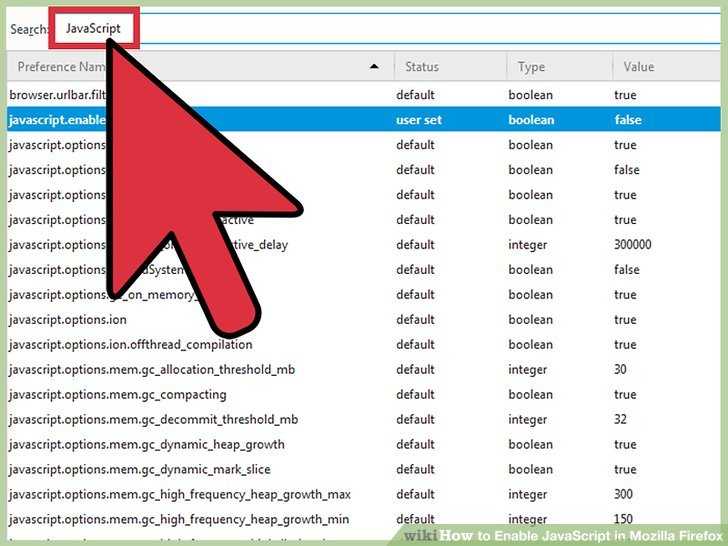Screen dimensions: 728x546
Task: Select javascript.options.ion.offthread_compilation preference
Action: pos(130,345)
